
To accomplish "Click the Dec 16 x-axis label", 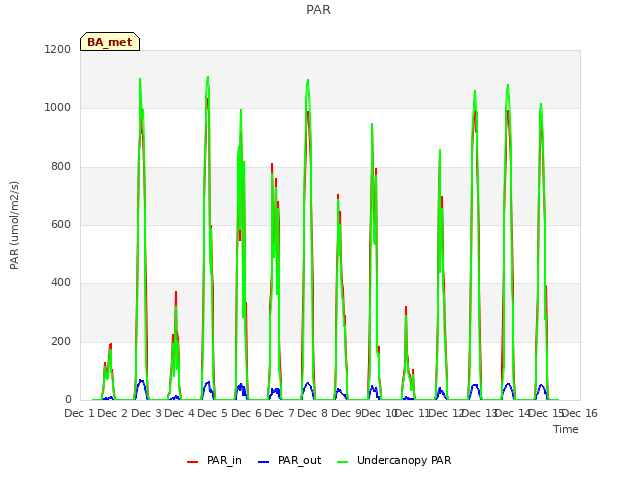I will [x=580, y=413].
